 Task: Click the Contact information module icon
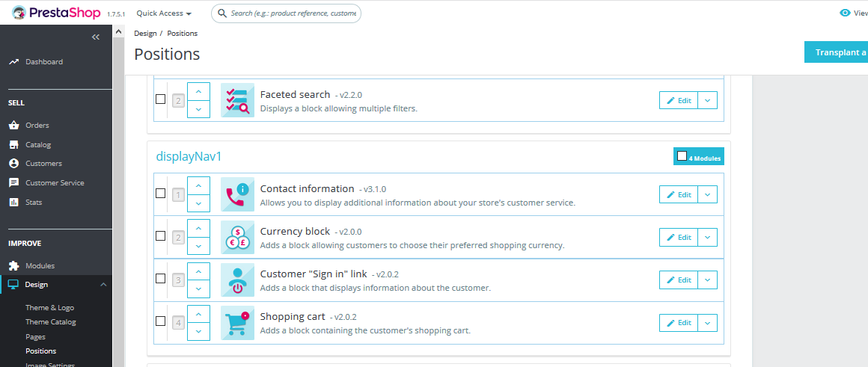click(237, 194)
